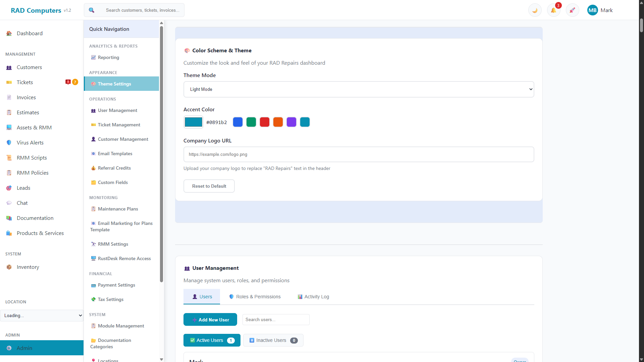Click the Reset to Default button
This screenshot has width=644, height=362.
[x=209, y=186]
